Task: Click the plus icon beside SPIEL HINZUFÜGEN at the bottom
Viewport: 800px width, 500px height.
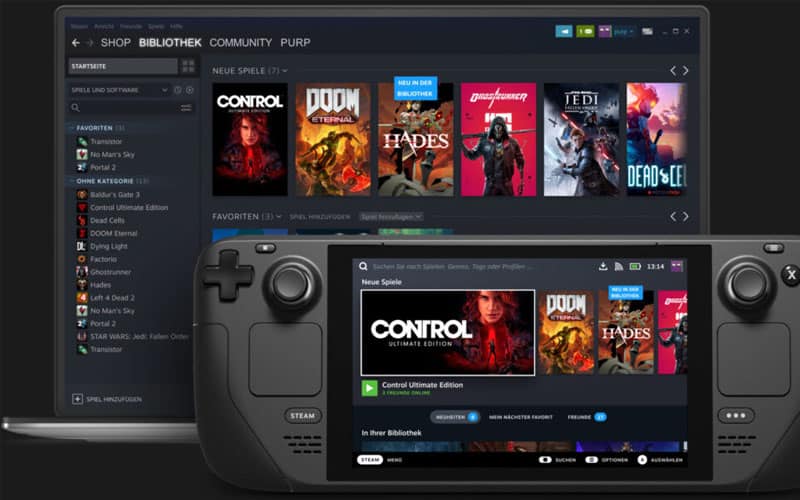Action: point(77,399)
